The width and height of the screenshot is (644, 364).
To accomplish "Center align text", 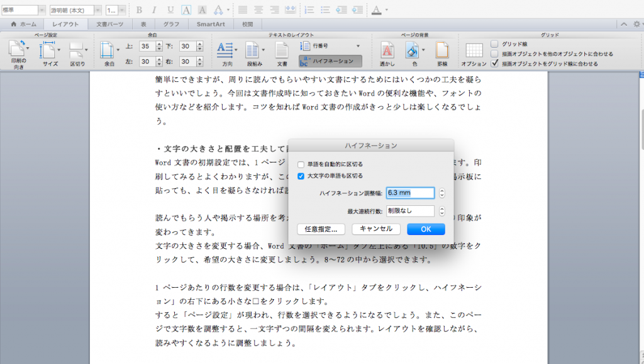I will [x=258, y=10].
